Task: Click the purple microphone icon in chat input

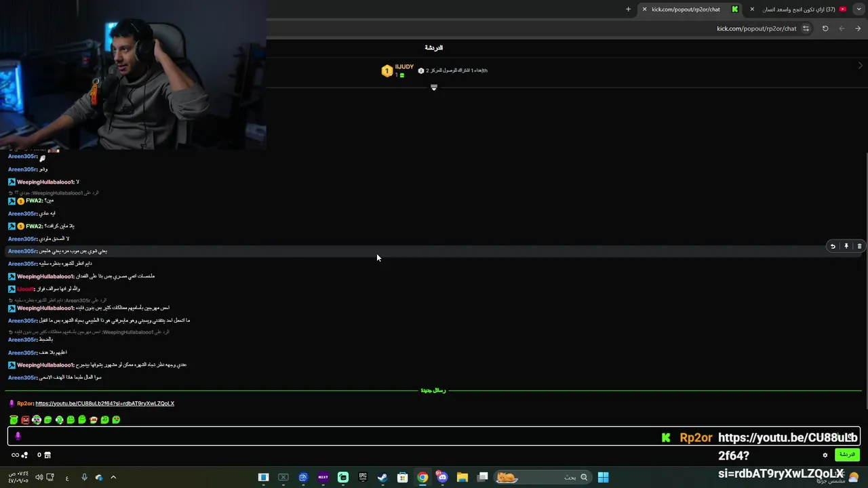Action: [x=18, y=436]
